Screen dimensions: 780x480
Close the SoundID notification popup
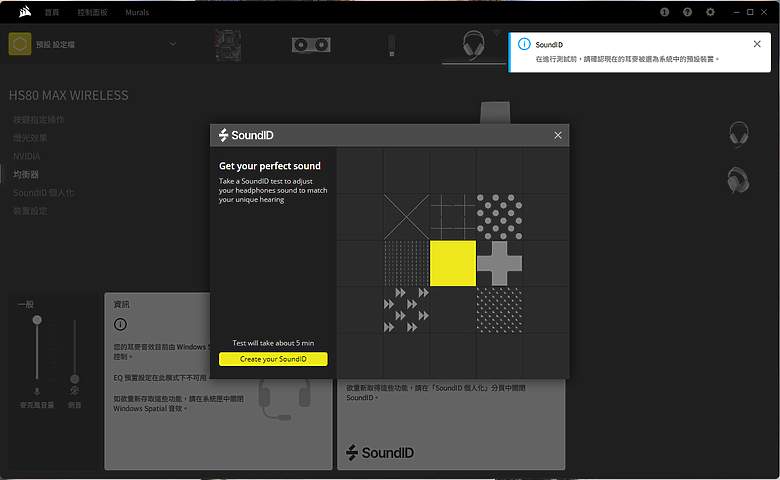pyautogui.click(x=757, y=44)
